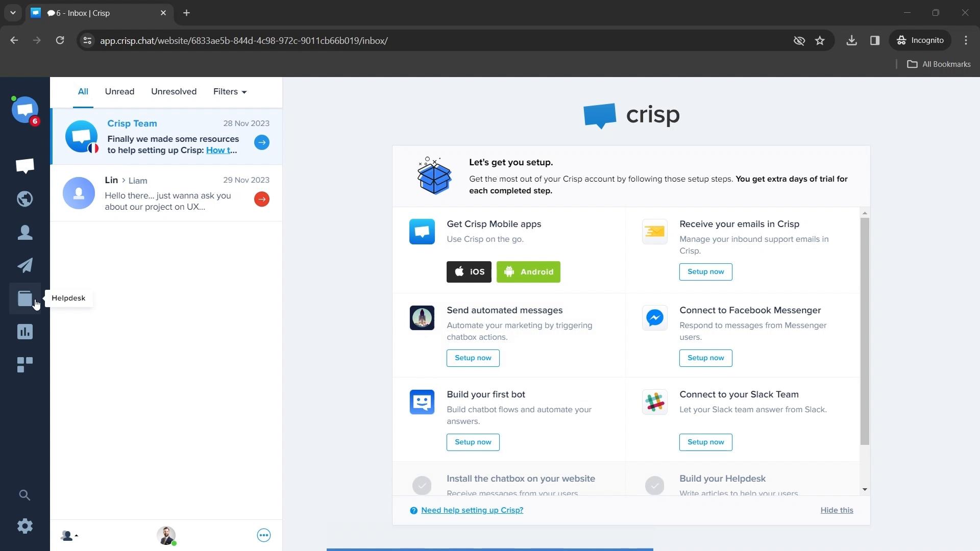
Task: Hide the setup guide panel
Action: tap(837, 510)
